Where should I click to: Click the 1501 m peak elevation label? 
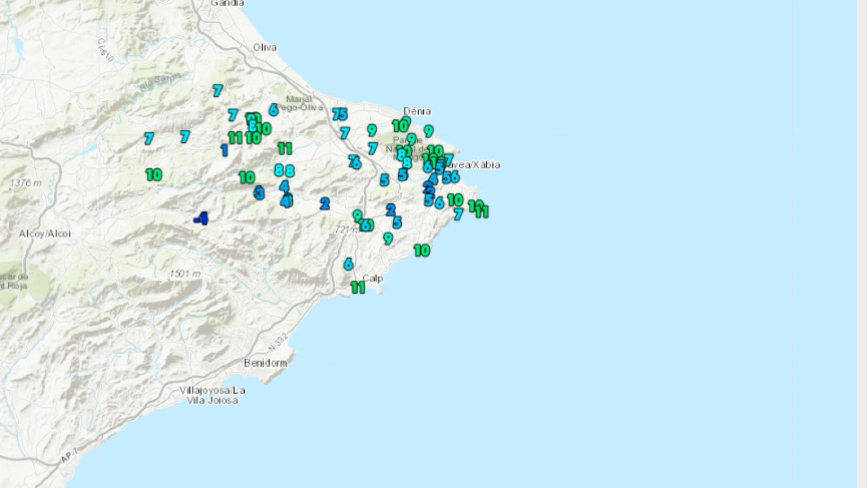185,274
